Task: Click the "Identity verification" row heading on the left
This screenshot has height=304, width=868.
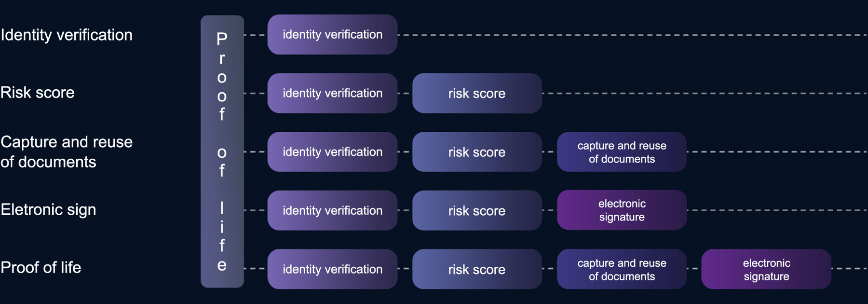Action: pyautogui.click(x=67, y=35)
